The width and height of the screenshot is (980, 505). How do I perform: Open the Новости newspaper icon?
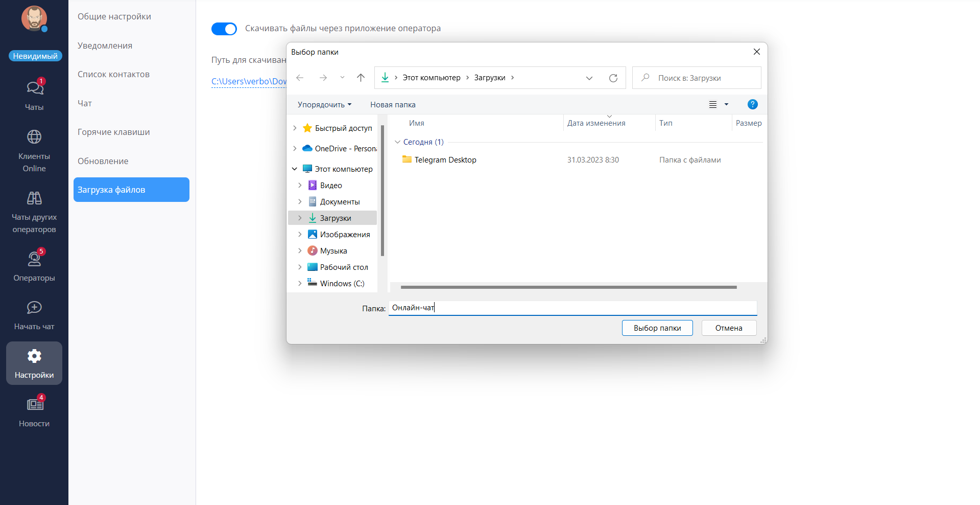tap(34, 405)
